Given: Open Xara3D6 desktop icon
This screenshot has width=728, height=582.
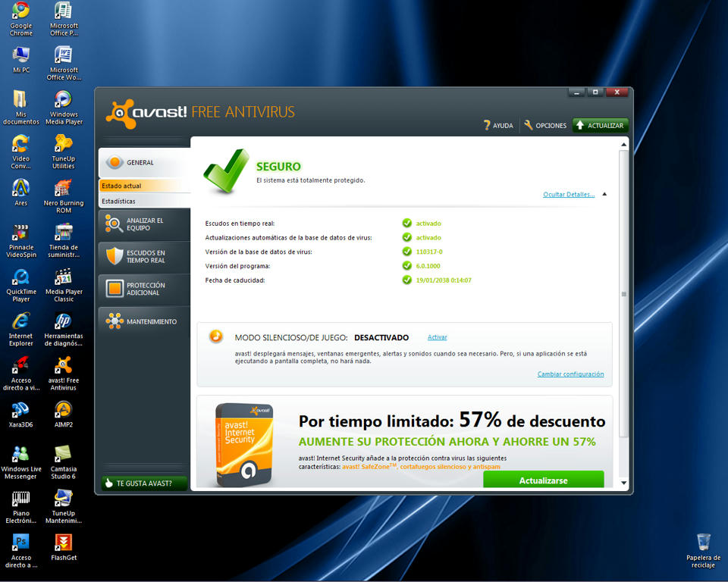Looking at the screenshot, I should [x=21, y=414].
